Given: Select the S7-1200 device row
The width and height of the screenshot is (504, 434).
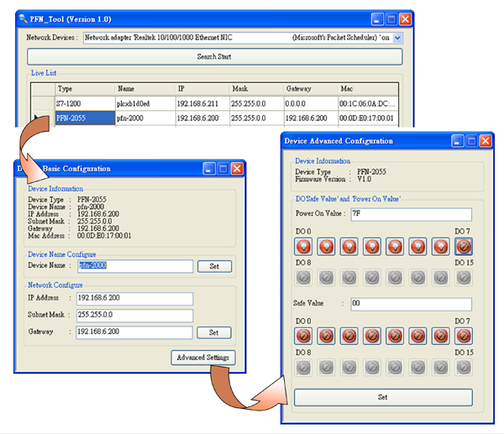Looking at the screenshot, I should (215, 104).
